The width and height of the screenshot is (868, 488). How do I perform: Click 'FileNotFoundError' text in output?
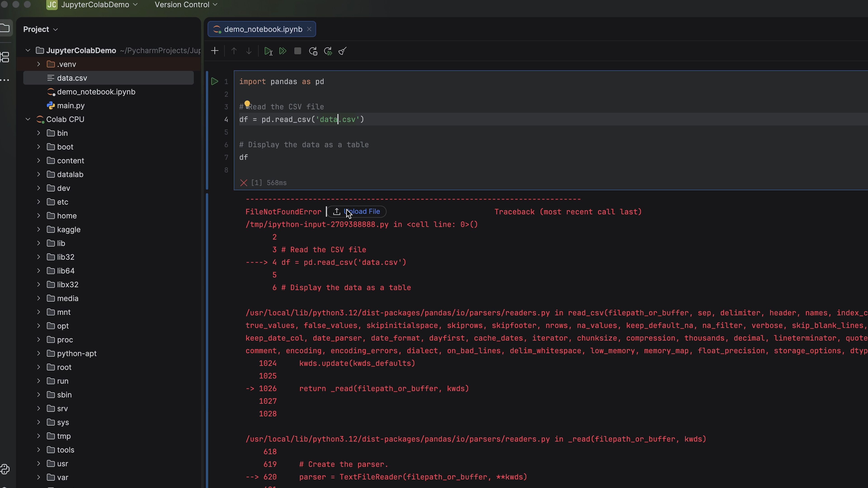pos(283,212)
